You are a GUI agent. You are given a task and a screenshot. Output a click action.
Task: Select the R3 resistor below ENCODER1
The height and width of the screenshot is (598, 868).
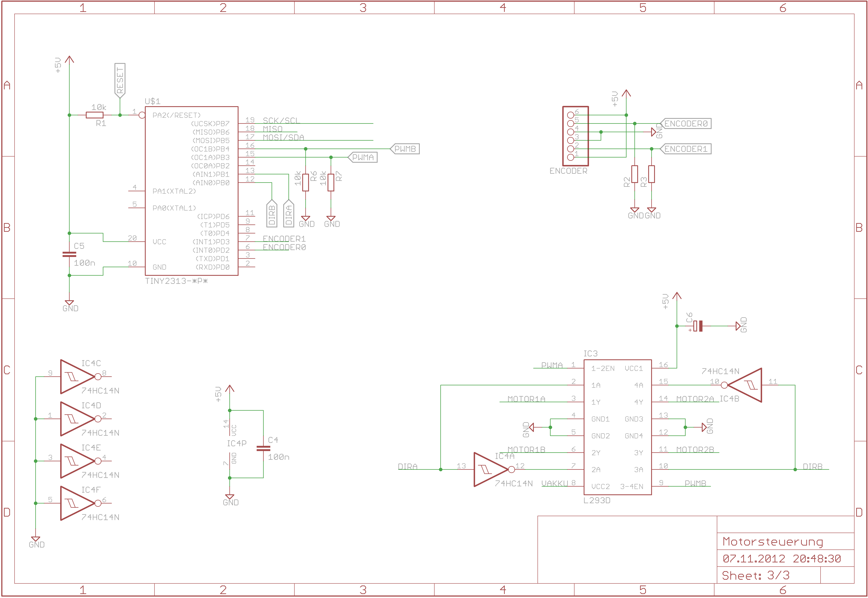pos(651,174)
